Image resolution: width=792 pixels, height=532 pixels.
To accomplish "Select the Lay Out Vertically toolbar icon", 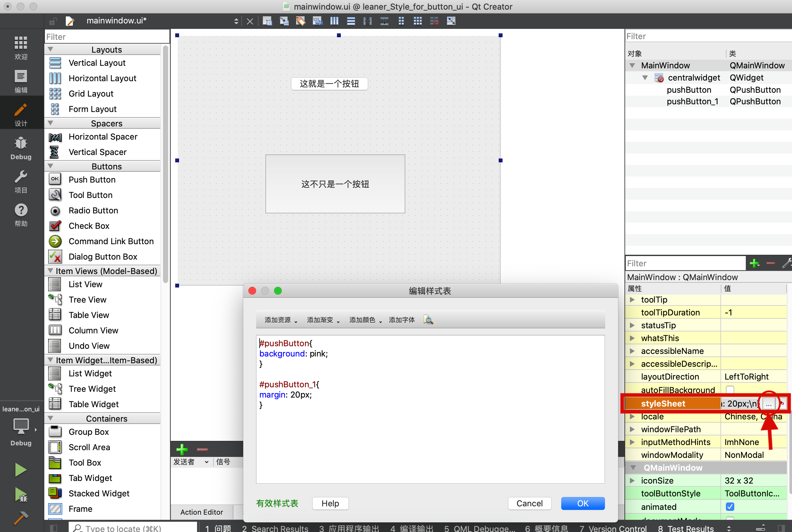I will [351, 21].
